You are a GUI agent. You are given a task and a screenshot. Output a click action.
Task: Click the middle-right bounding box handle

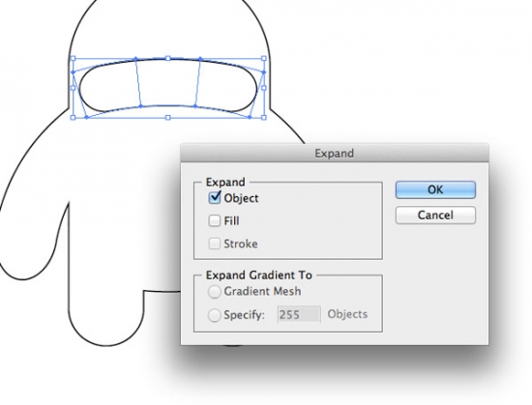pyautogui.click(x=264, y=88)
